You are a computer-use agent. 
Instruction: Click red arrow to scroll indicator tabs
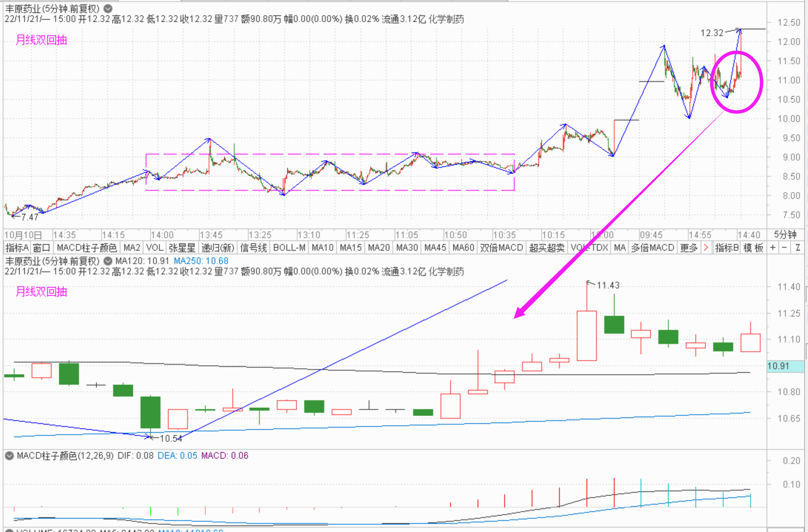pyautogui.click(x=706, y=248)
